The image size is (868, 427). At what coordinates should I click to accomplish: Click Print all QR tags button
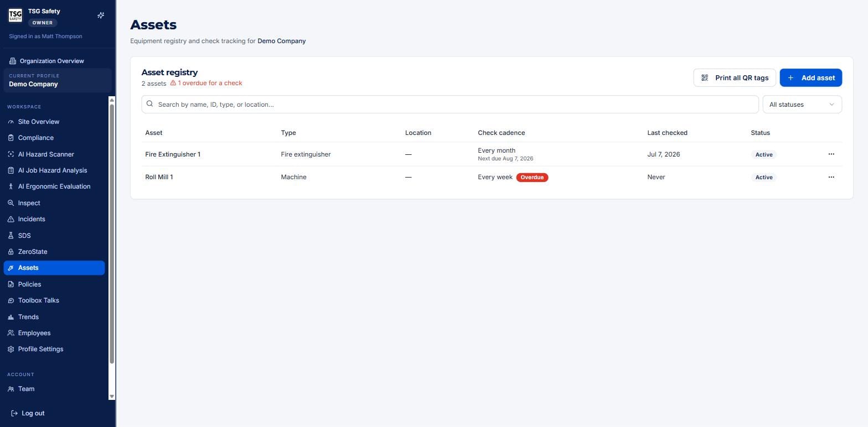point(735,78)
